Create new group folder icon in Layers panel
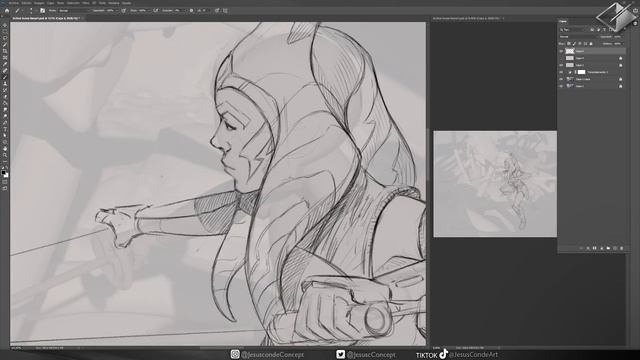 tap(608, 248)
